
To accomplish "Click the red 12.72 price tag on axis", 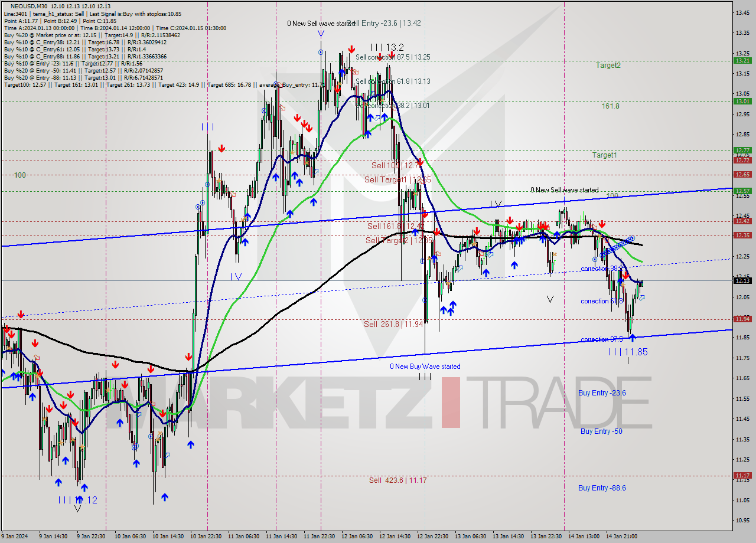I will click(x=742, y=160).
